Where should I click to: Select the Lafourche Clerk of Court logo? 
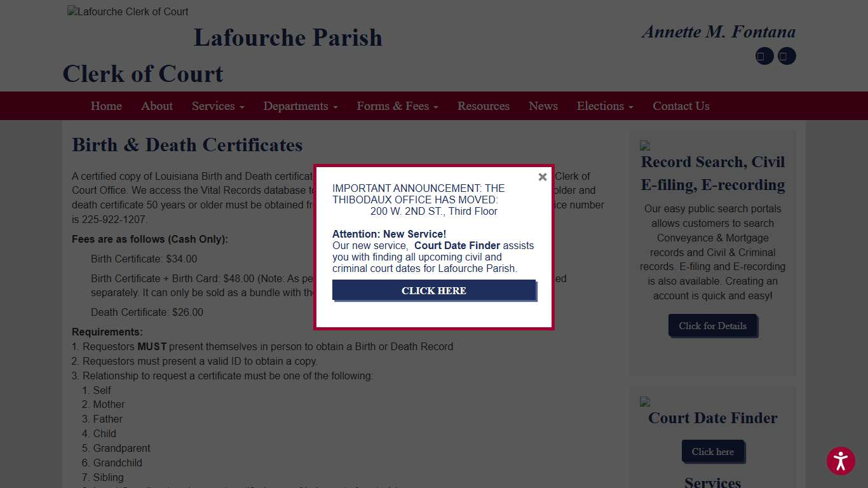point(127,11)
